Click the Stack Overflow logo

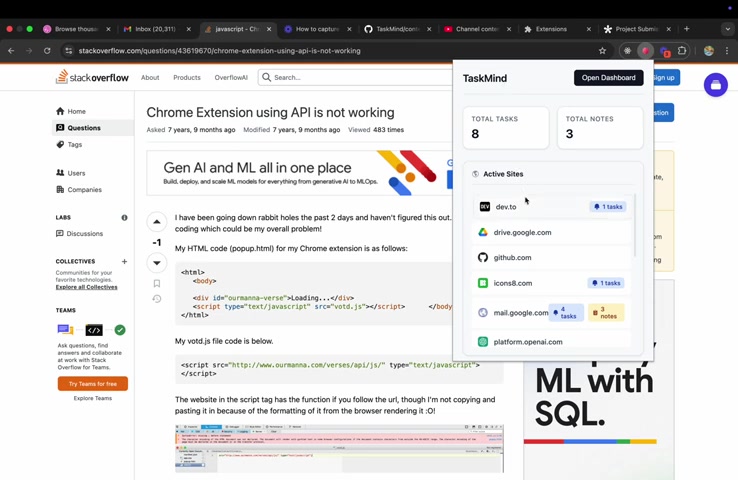(x=92, y=77)
